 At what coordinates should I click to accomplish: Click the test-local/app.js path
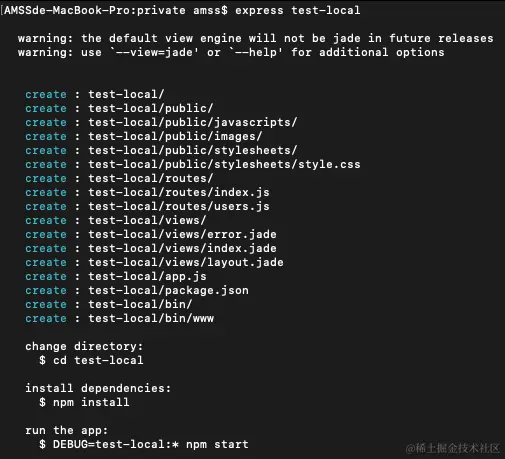tap(147, 276)
